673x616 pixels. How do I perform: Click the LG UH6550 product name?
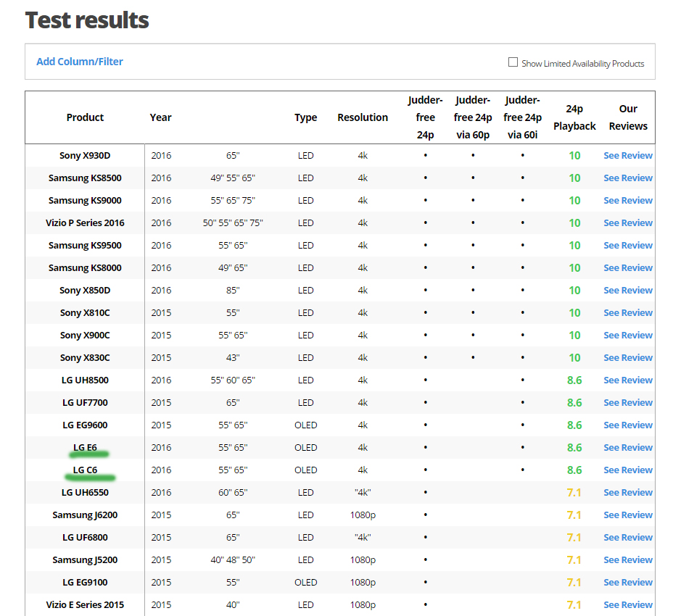click(x=85, y=493)
